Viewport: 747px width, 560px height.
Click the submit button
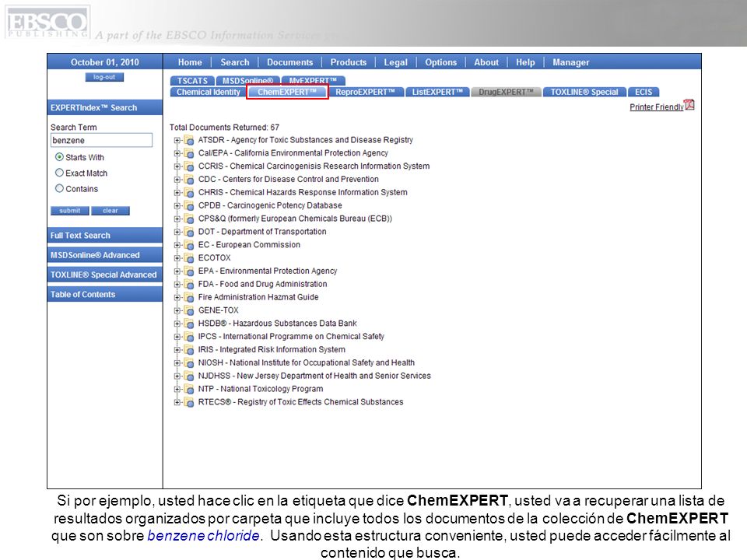69,211
